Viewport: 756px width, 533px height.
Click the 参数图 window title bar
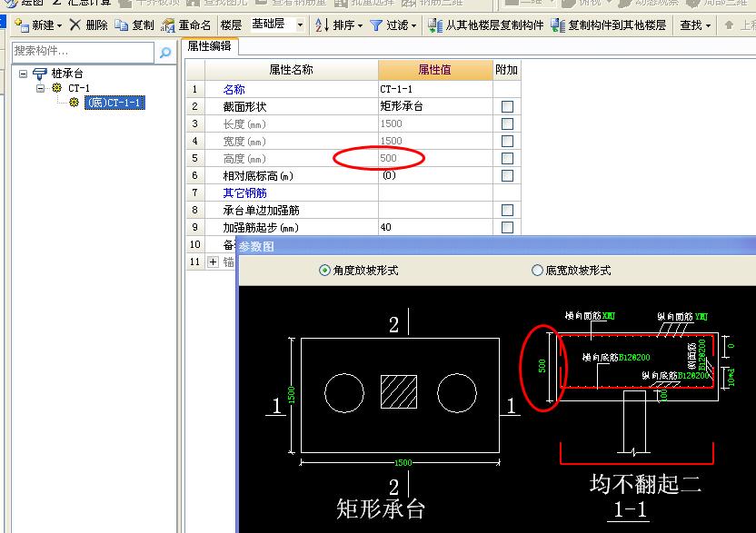[x=497, y=246]
